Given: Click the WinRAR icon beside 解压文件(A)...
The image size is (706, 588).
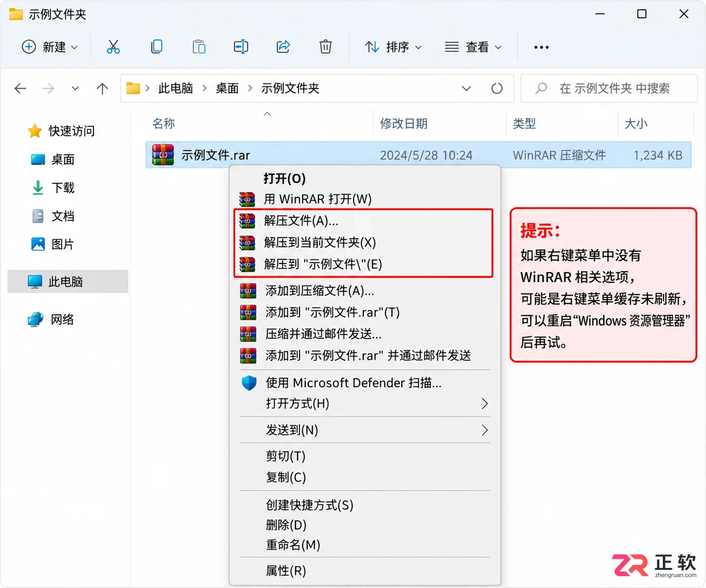Looking at the screenshot, I should (x=247, y=221).
